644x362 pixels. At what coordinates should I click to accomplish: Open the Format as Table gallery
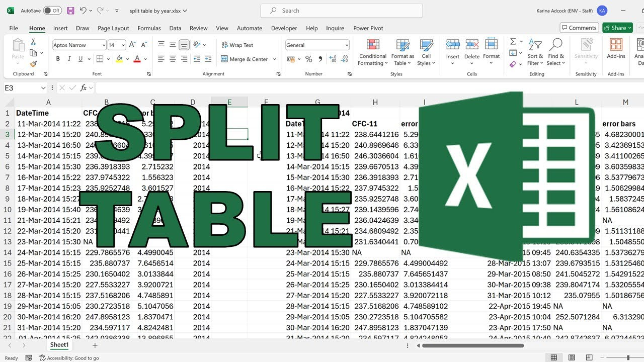tap(403, 52)
